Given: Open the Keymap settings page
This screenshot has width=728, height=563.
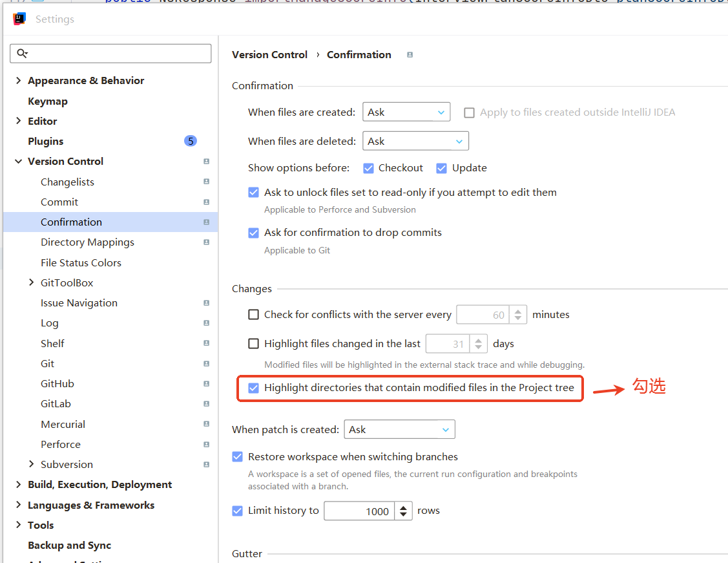Looking at the screenshot, I should (x=47, y=101).
